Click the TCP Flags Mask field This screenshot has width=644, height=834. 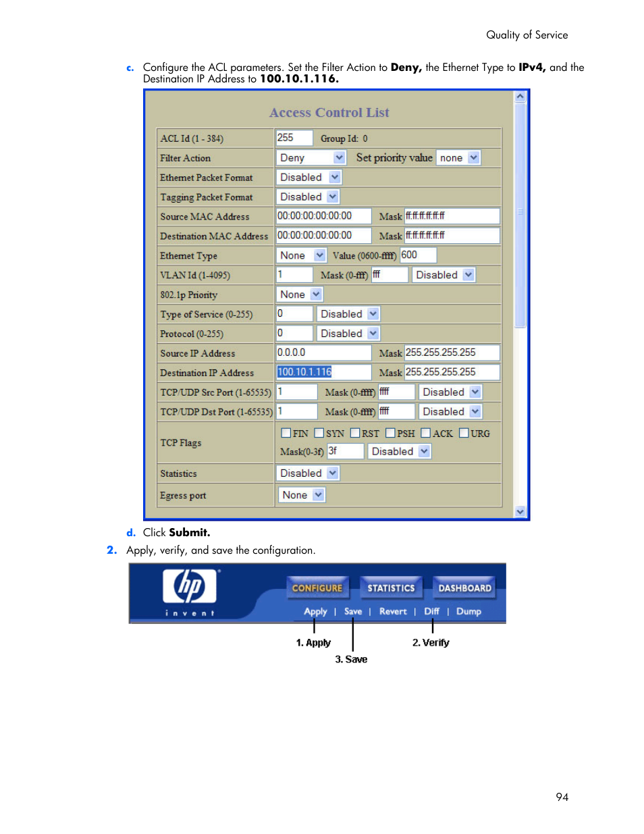click(x=346, y=451)
